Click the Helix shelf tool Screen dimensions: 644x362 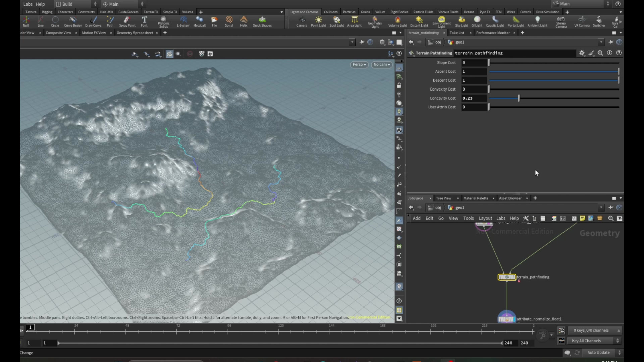point(244,22)
